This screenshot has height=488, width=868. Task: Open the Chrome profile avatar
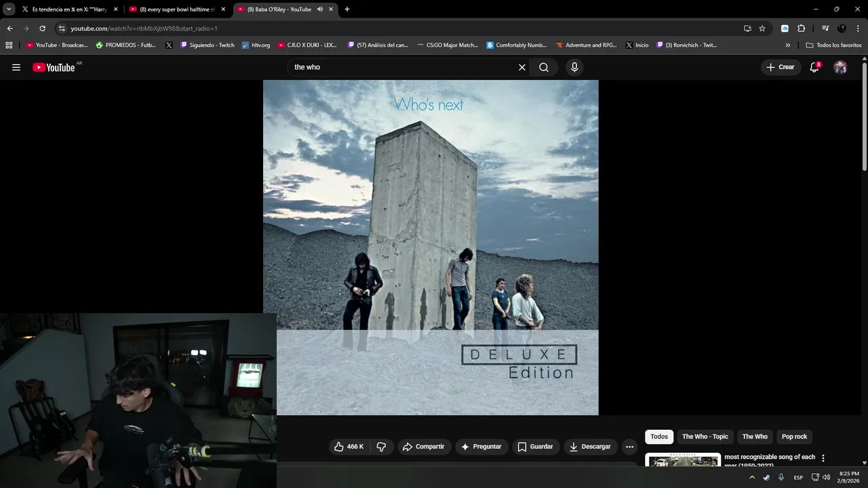(842, 28)
